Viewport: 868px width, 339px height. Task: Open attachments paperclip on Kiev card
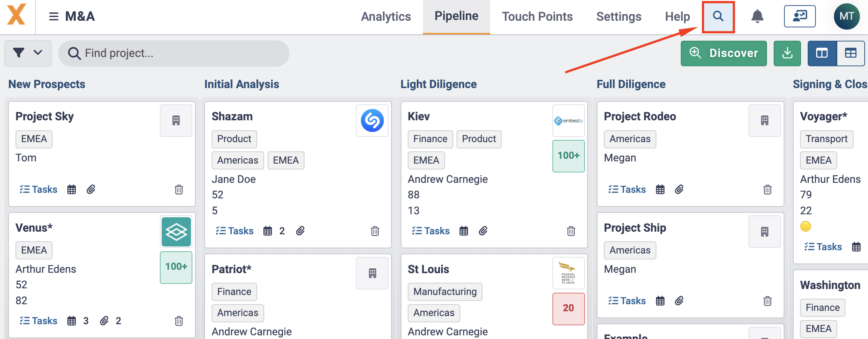483,231
